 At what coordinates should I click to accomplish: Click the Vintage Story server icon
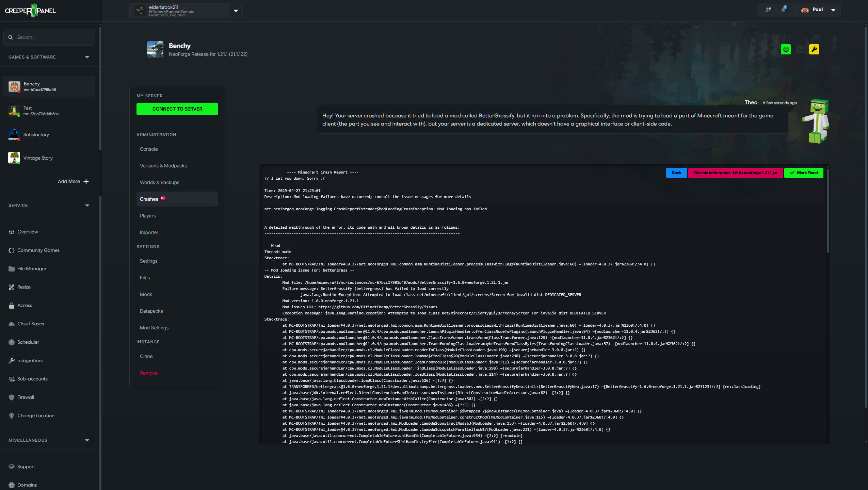[14, 158]
